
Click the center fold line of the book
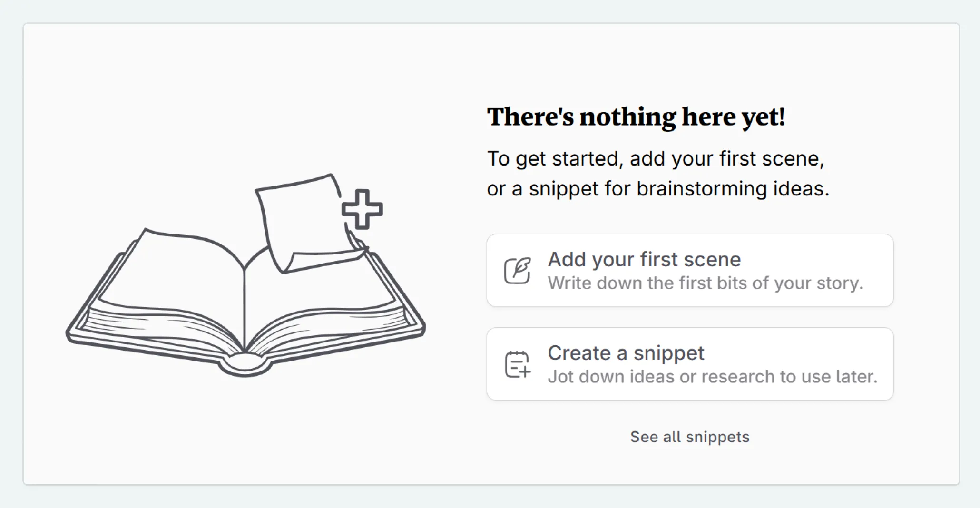(x=245, y=309)
